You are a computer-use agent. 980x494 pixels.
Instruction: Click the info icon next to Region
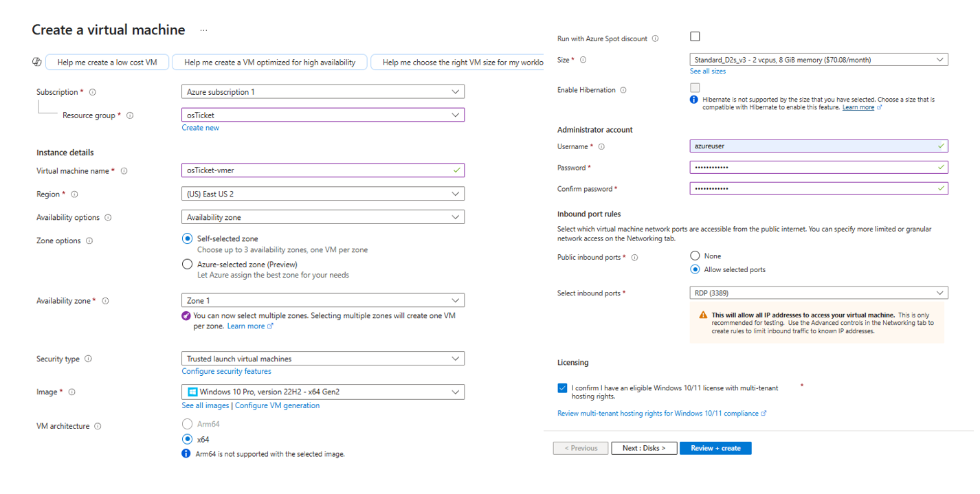click(x=75, y=194)
